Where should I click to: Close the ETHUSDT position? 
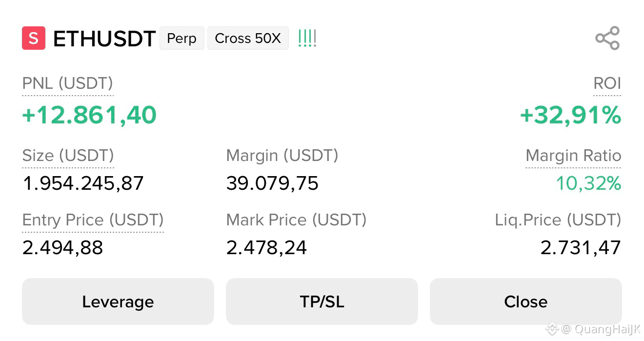526,301
